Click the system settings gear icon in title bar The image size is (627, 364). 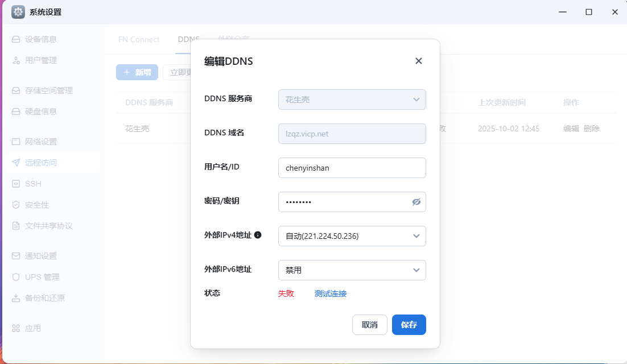click(18, 12)
